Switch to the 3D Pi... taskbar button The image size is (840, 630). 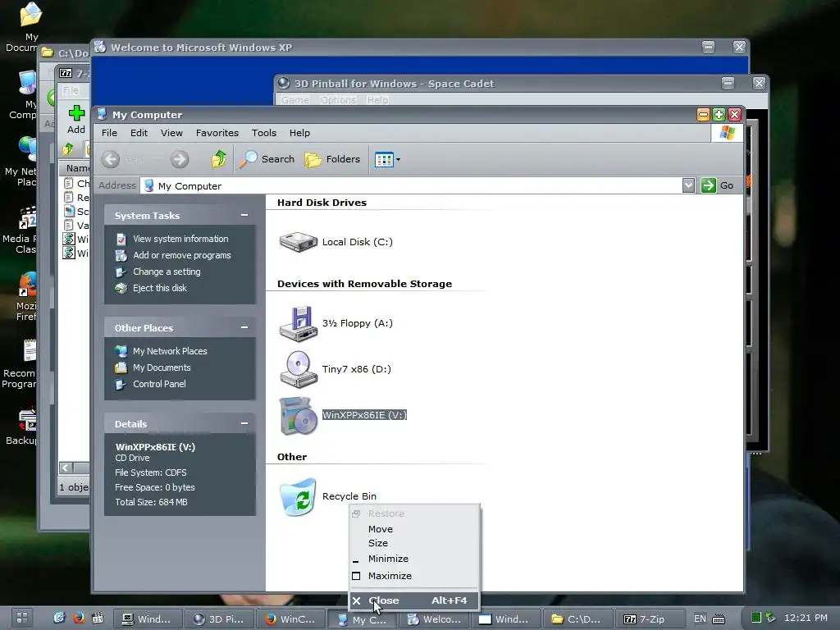(218, 619)
